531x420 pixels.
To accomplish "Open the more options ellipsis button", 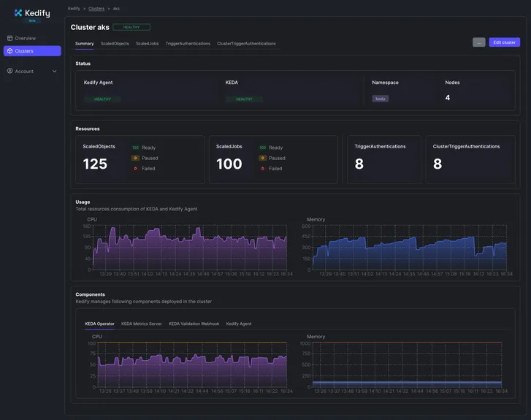I will click(x=478, y=42).
